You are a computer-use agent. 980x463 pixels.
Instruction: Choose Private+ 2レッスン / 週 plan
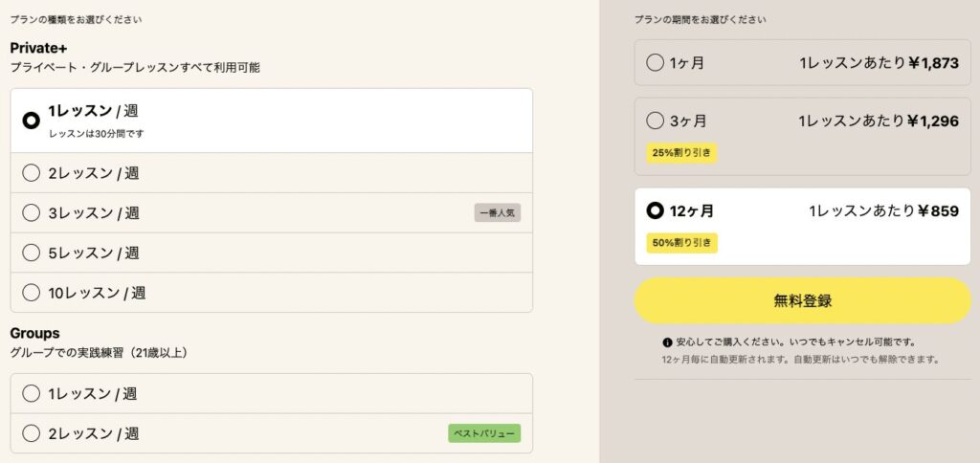(271, 173)
